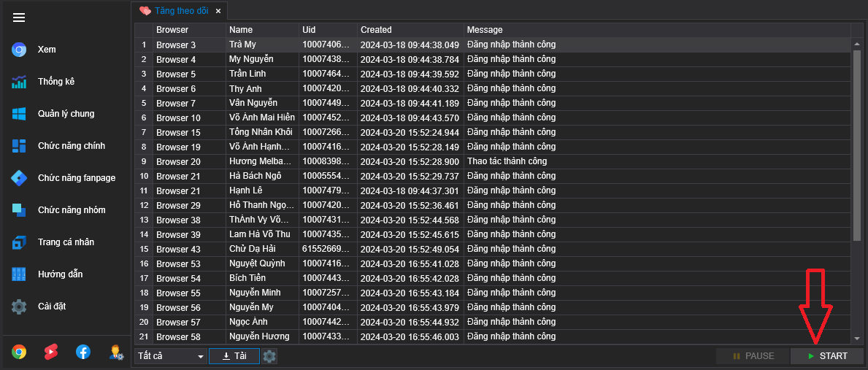This screenshot has width=868, height=370.
Task: Open the hamburger menu
Action: (19, 18)
